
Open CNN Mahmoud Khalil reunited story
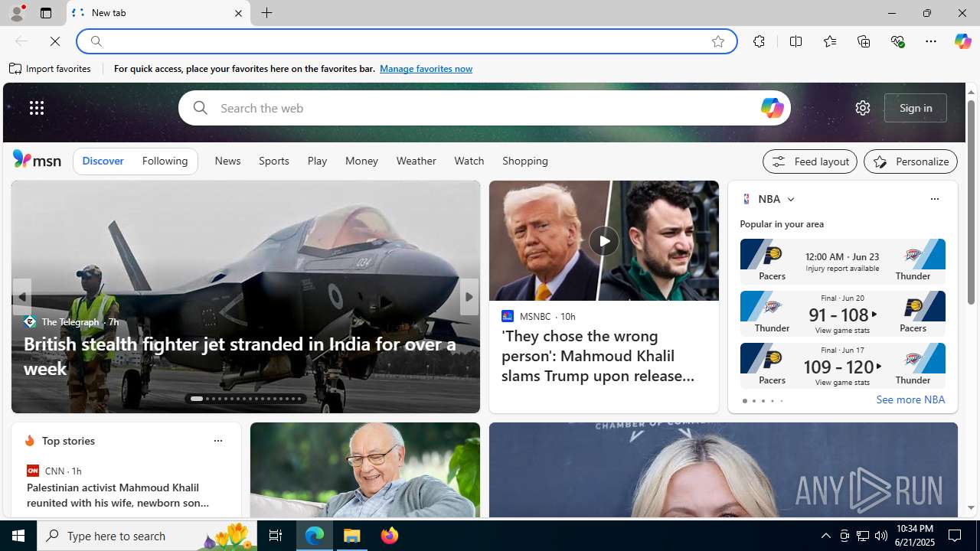pyautogui.click(x=118, y=495)
